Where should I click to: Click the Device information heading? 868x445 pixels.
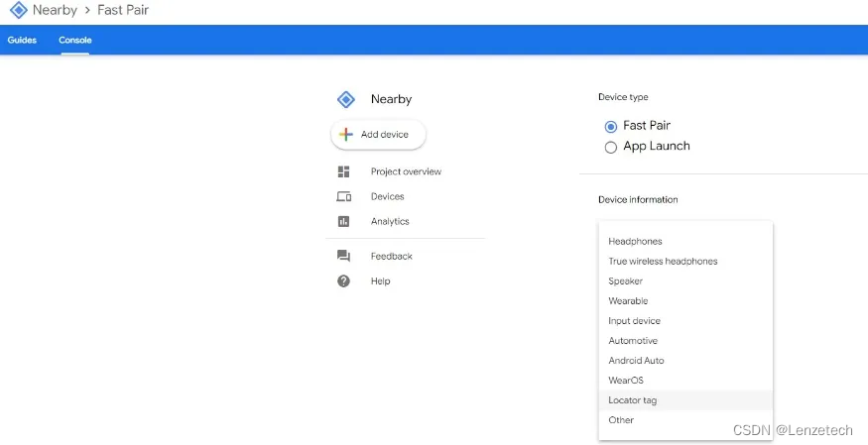point(638,199)
